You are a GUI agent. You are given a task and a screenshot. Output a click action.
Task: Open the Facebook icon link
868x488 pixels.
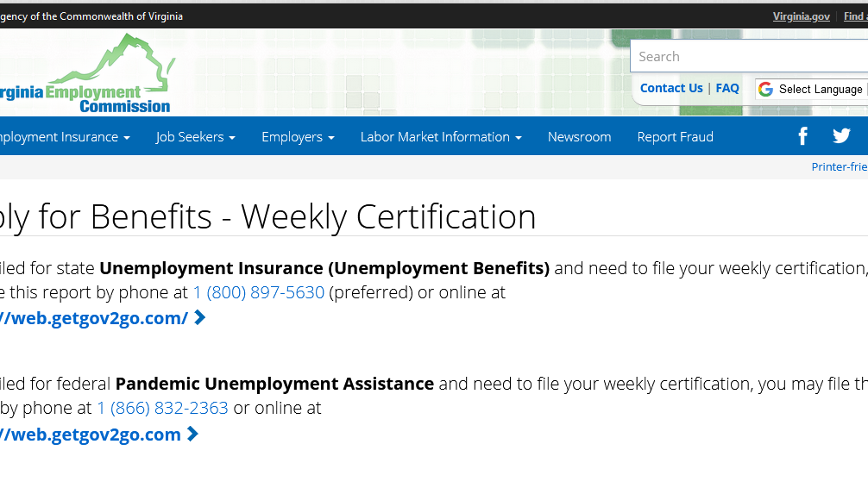(802, 136)
